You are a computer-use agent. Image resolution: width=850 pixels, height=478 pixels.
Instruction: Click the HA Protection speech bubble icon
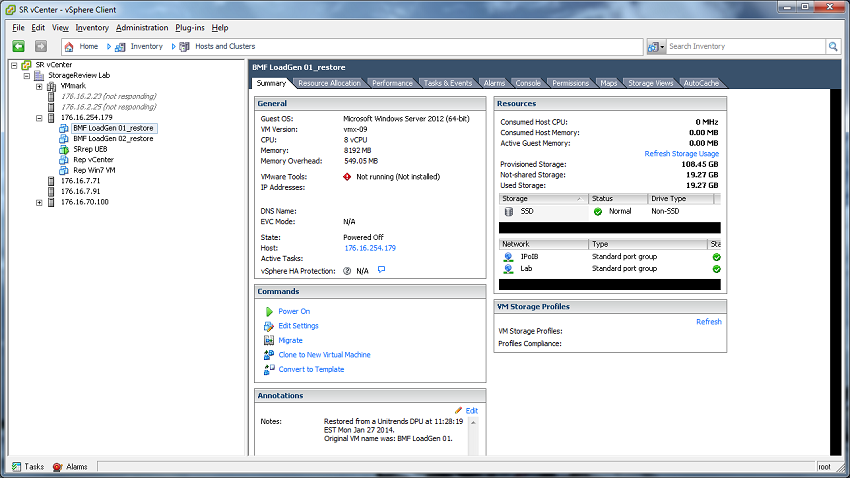pyautogui.click(x=382, y=269)
